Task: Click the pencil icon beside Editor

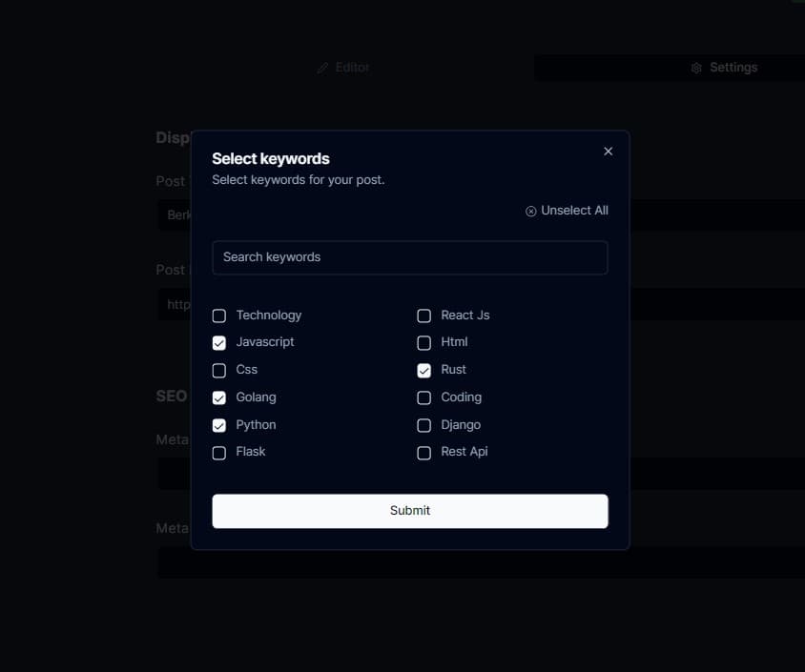Action: coord(322,68)
